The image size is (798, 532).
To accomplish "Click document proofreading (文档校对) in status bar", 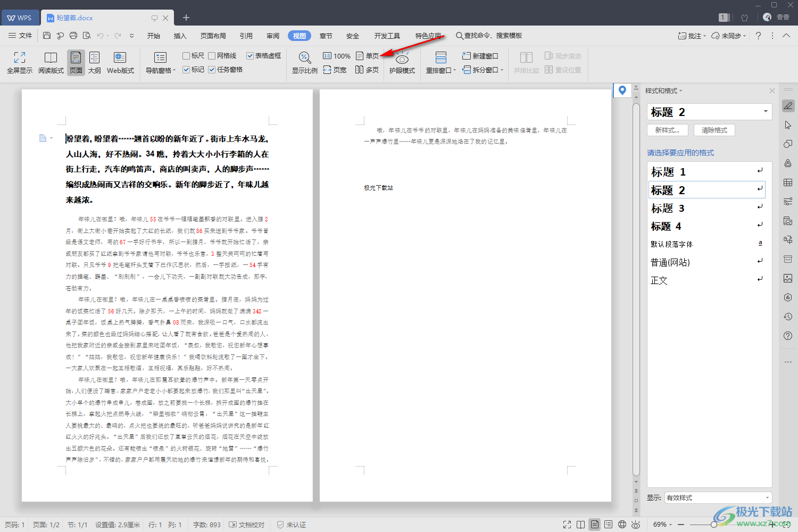I will (246, 525).
